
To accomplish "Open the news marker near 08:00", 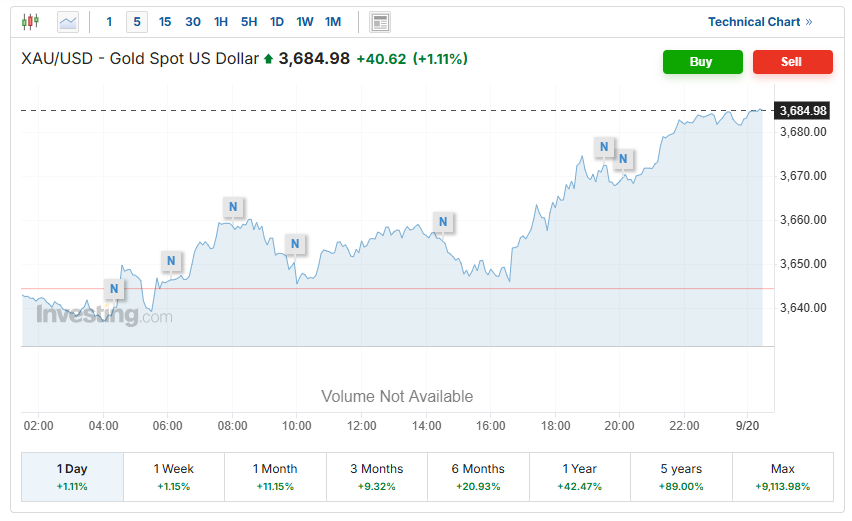I will click(232, 208).
